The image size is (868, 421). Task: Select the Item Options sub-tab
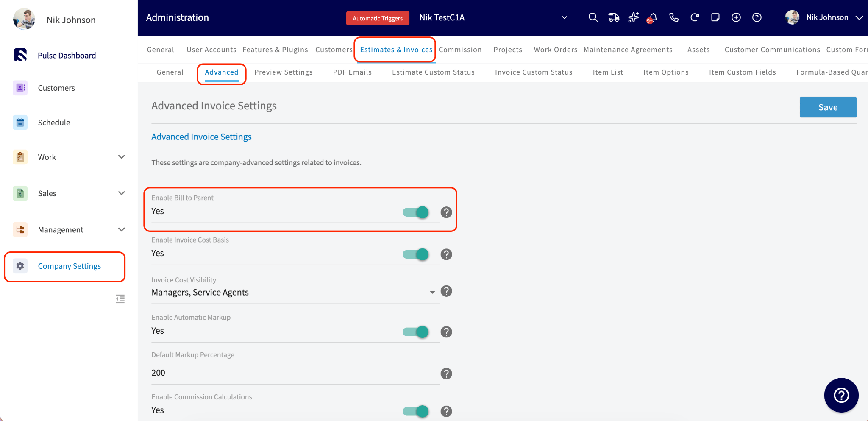[666, 72]
